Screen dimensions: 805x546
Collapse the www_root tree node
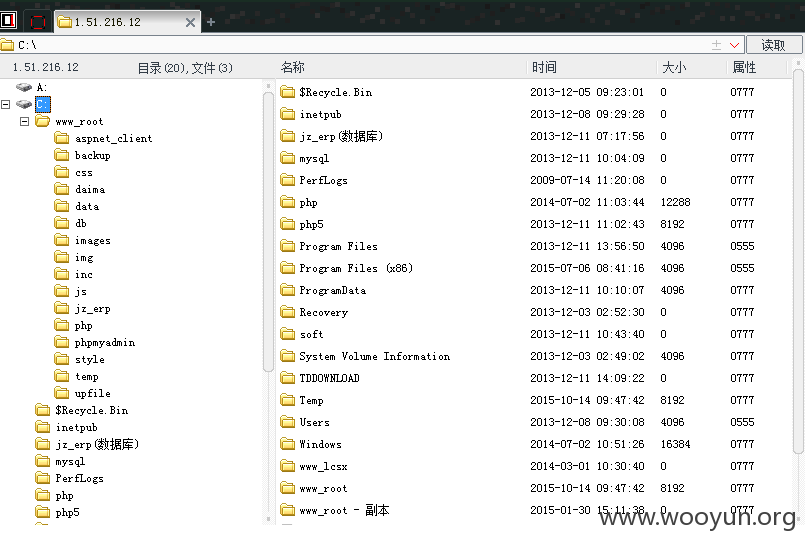pyautogui.click(x=24, y=121)
